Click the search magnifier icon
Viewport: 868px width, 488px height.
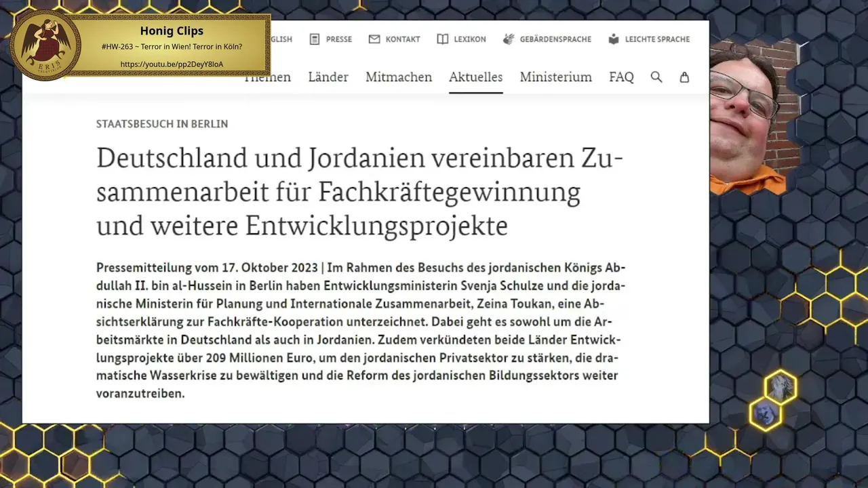pyautogui.click(x=656, y=77)
